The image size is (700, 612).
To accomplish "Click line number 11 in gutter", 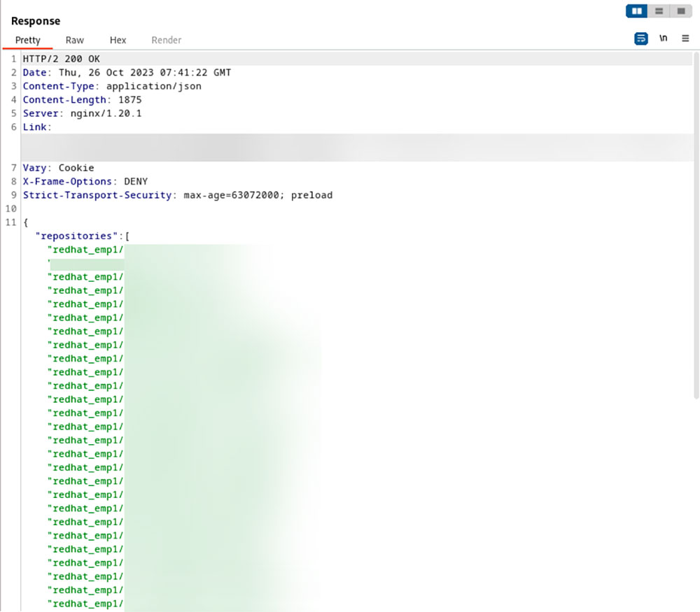I will pos(10,222).
